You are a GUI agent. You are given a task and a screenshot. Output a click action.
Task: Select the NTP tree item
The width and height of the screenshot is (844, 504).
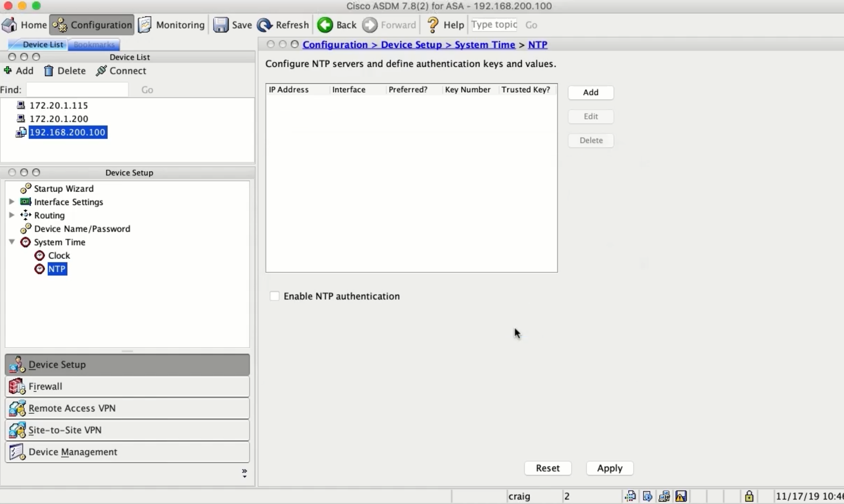pos(57,269)
